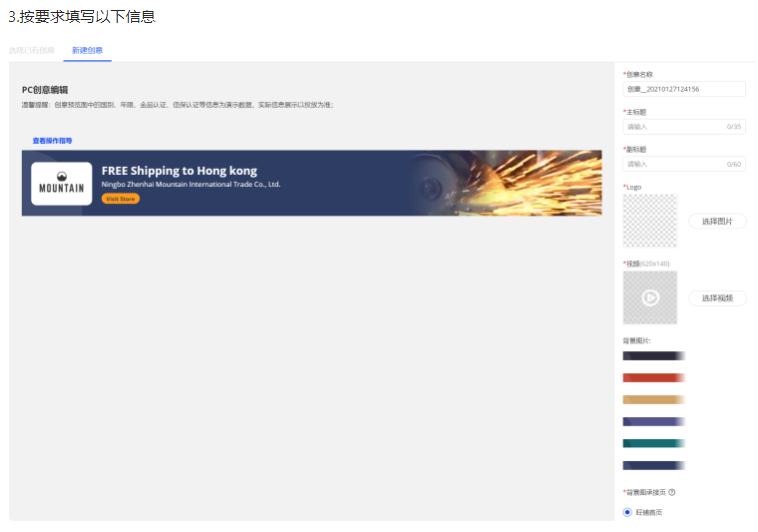Switch to the 新建创意 tab
The height and width of the screenshot is (532, 758).
tap(87, 50)
